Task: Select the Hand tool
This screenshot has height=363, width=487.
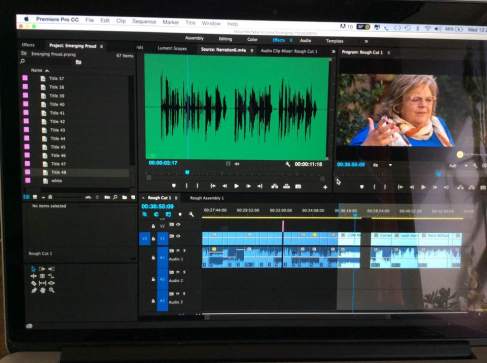Action: point(42,291)
